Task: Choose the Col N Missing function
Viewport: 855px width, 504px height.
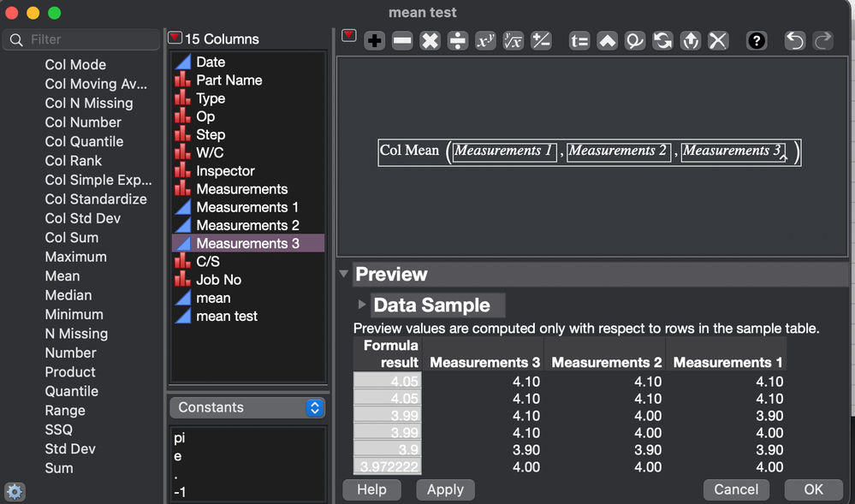Action: [x=89, y=103]
